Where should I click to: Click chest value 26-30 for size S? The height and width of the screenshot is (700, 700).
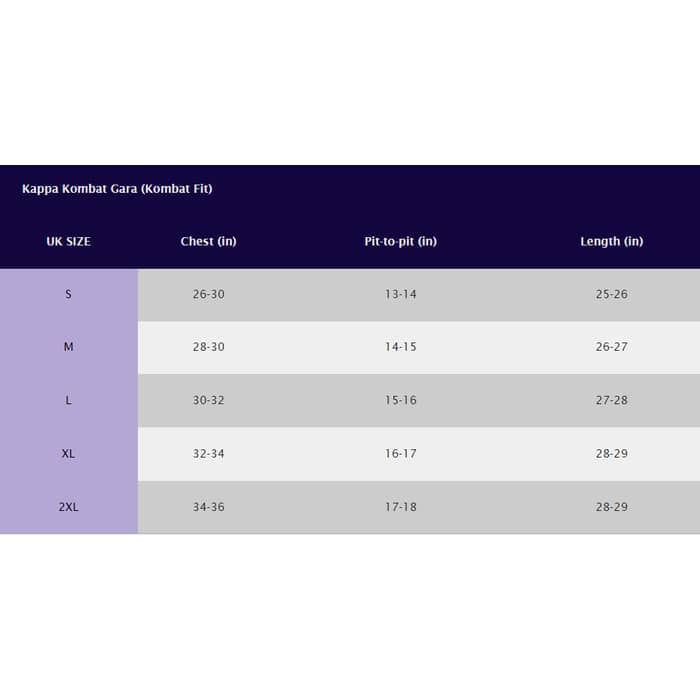pos(208,294)
